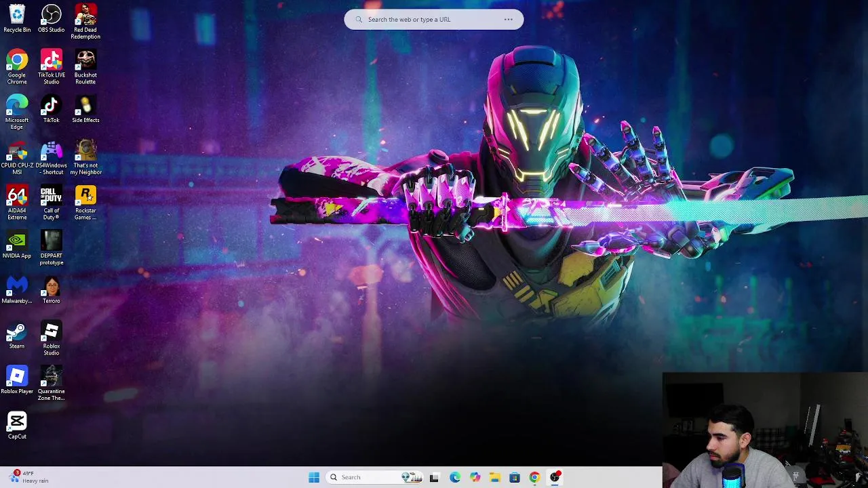The image size is (868, 488).
Task: Select the Steam desktop shortcut
Action: [17, 335]
